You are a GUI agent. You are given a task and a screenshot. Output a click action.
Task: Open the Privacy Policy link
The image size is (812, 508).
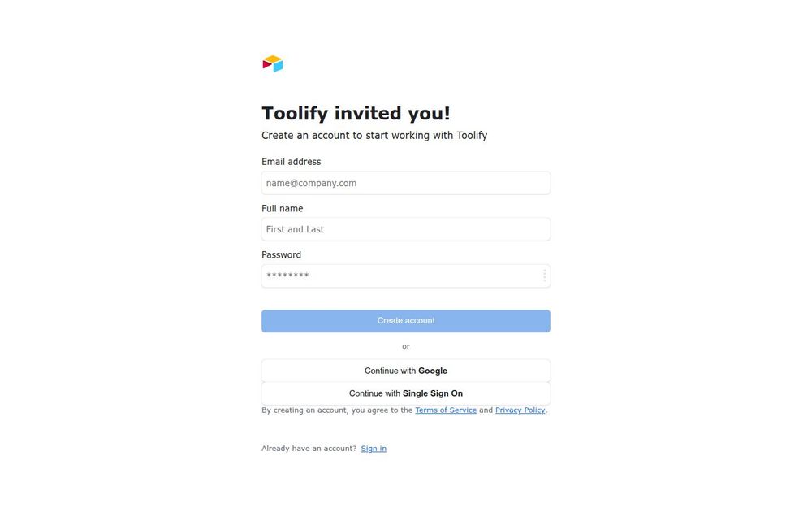coord(520,410)
